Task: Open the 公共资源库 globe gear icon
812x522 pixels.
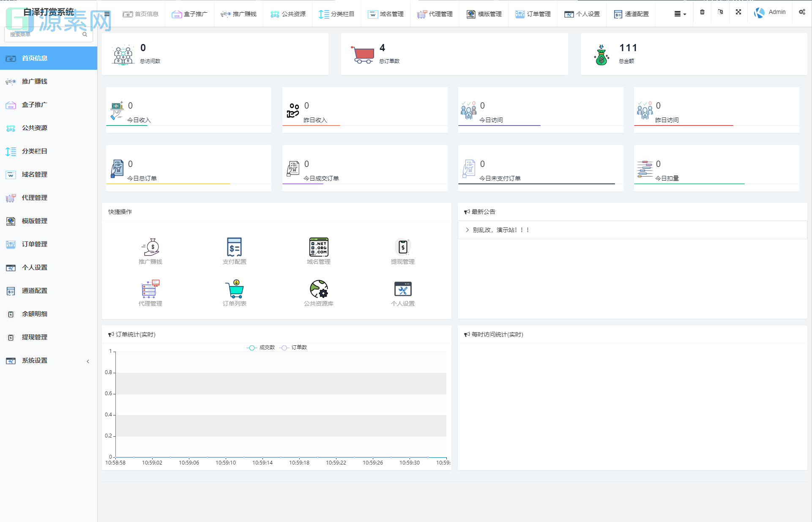Action: 318,289
